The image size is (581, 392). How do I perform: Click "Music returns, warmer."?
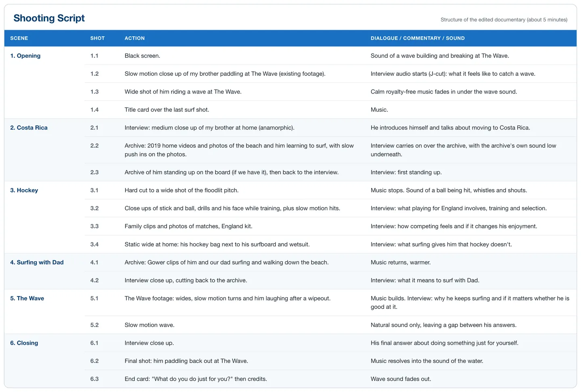point(401,262)
